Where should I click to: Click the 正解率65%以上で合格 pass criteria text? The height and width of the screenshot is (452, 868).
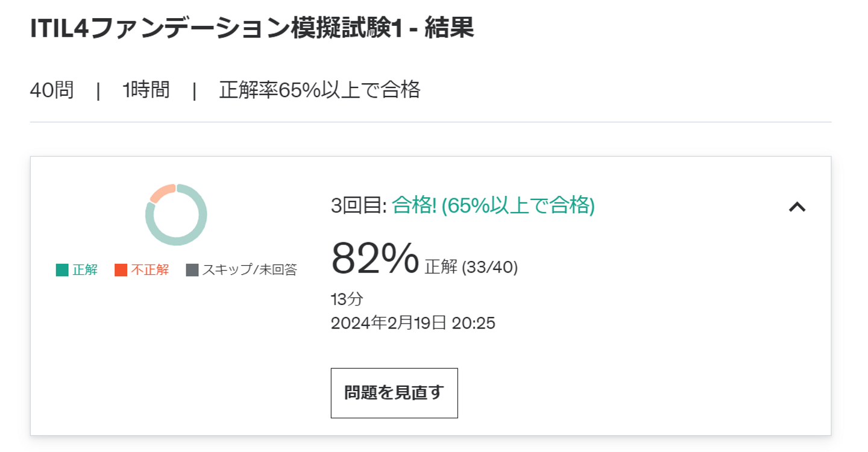(x=319, y=90)
